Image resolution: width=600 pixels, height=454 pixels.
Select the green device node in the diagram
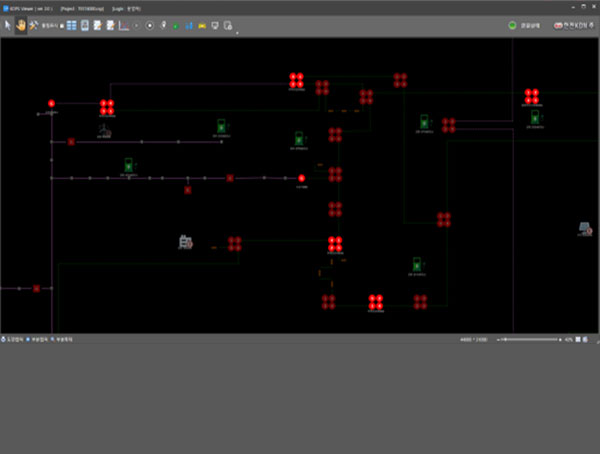point(221,126)
